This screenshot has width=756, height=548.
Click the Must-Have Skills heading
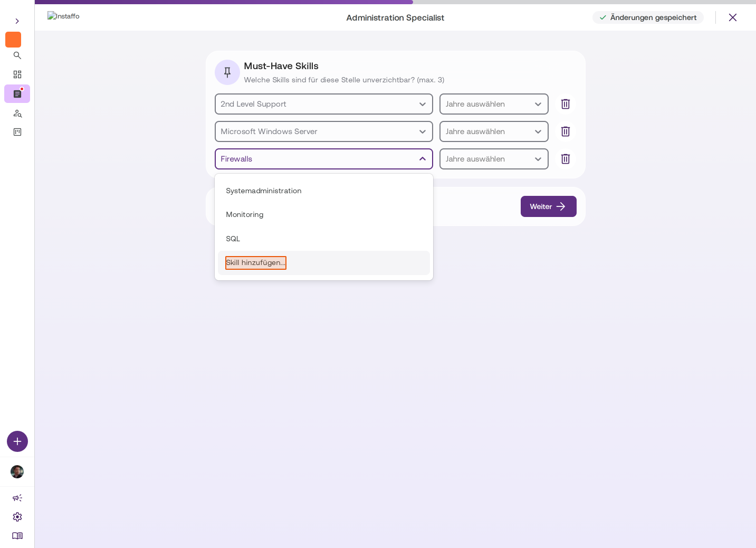(x=281, y=66)
